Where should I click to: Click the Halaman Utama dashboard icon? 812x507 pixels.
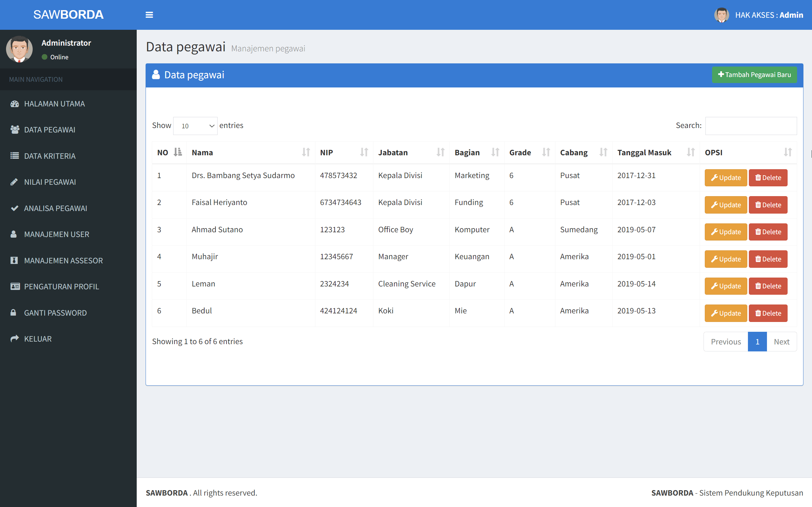pos(15,104)
